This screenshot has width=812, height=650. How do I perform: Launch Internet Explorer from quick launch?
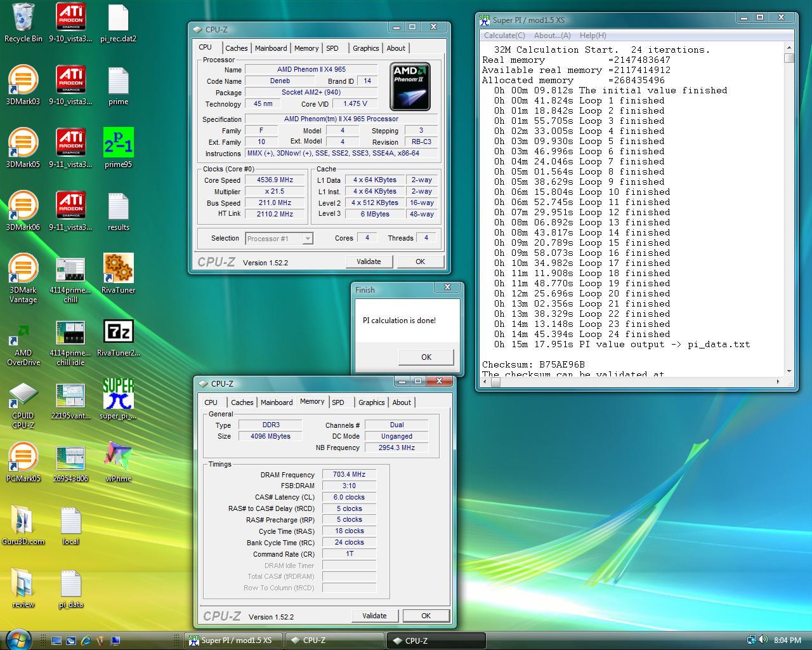click(86, 640)
